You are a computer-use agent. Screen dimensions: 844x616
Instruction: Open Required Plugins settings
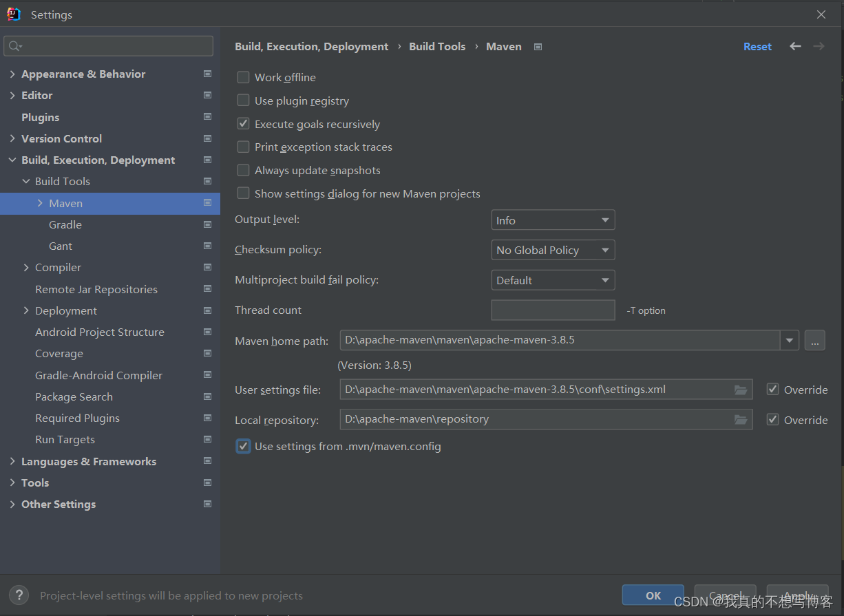(77, 418)
